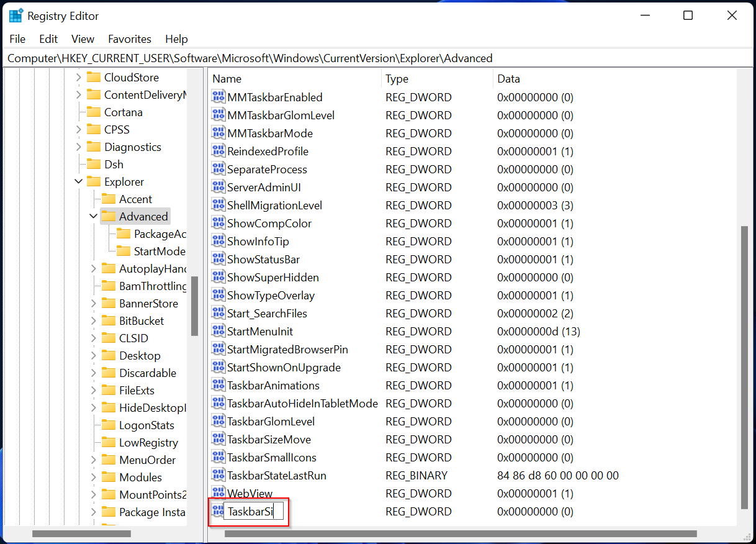This screenshot has height=544, width=756.
Task: Click the folder icon of the BitBucket key
Action: click(x=109, y=320)
